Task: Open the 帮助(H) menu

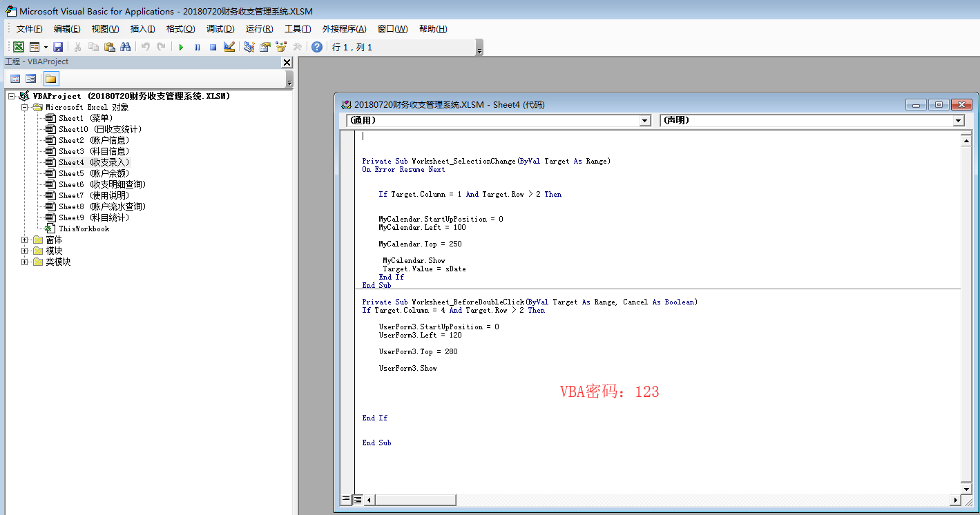Action: tap(433, 29)
